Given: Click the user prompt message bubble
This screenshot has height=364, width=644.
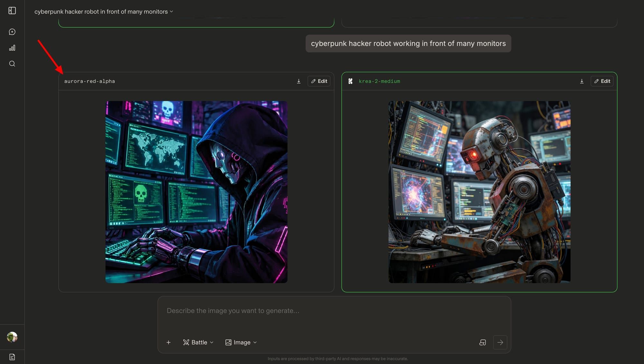Looking at the screenshot, I should [x=408, y=43].
